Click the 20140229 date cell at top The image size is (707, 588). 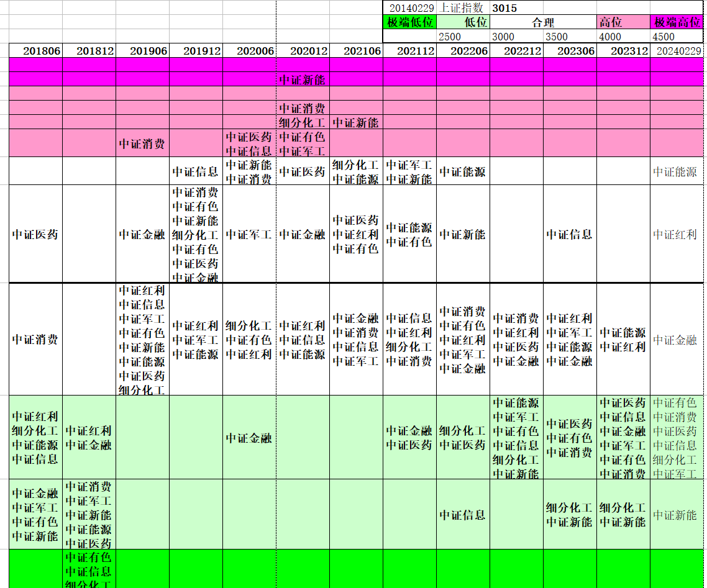409,8
